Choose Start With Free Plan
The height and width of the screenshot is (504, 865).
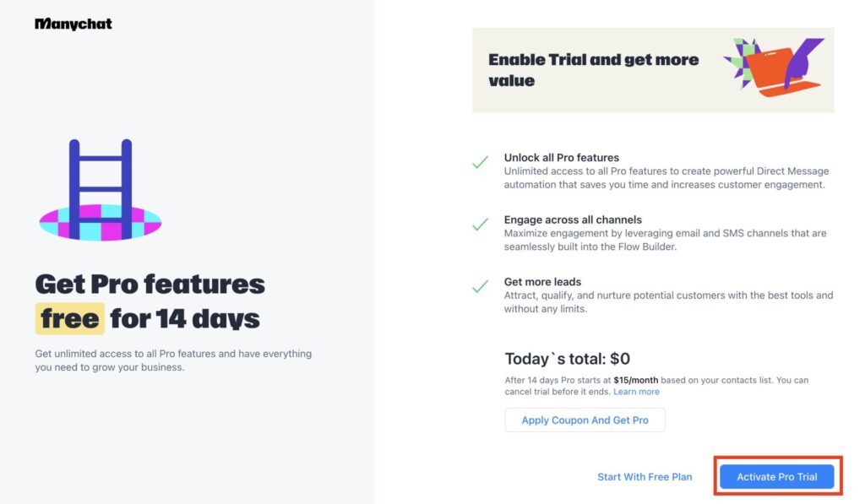click(x=645, y=477)
